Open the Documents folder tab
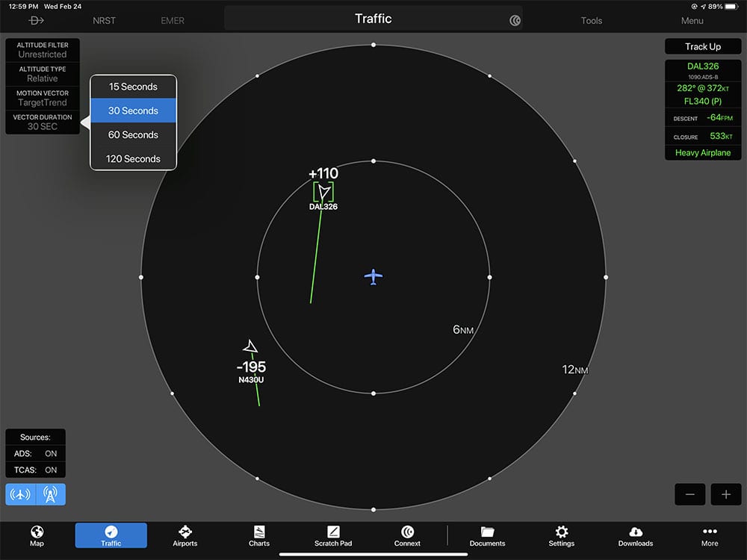 (488, 535)
